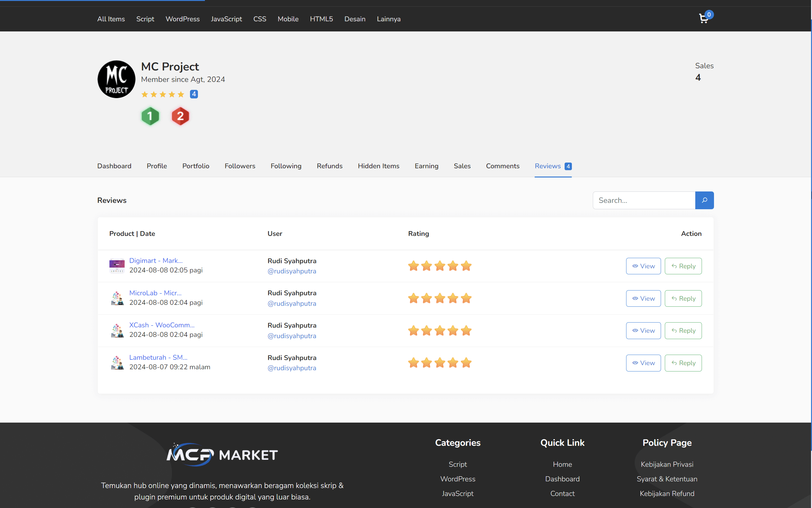View the XCash review

(x=643, y=331)
